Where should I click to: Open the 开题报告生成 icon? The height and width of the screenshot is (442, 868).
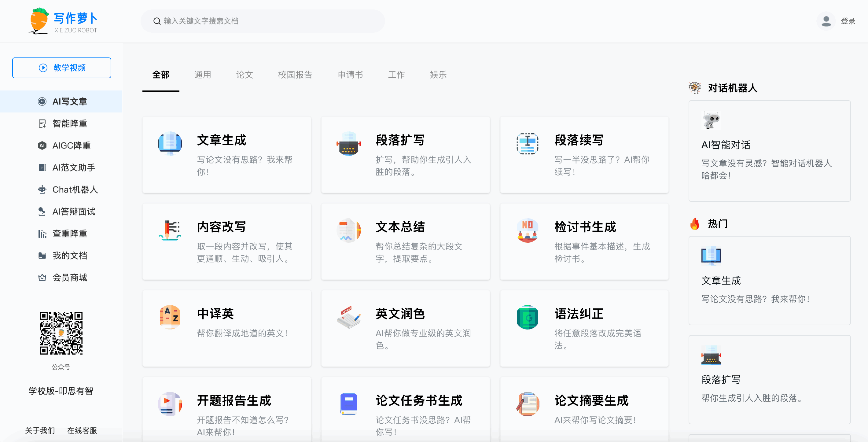click(x=170, y=403)
